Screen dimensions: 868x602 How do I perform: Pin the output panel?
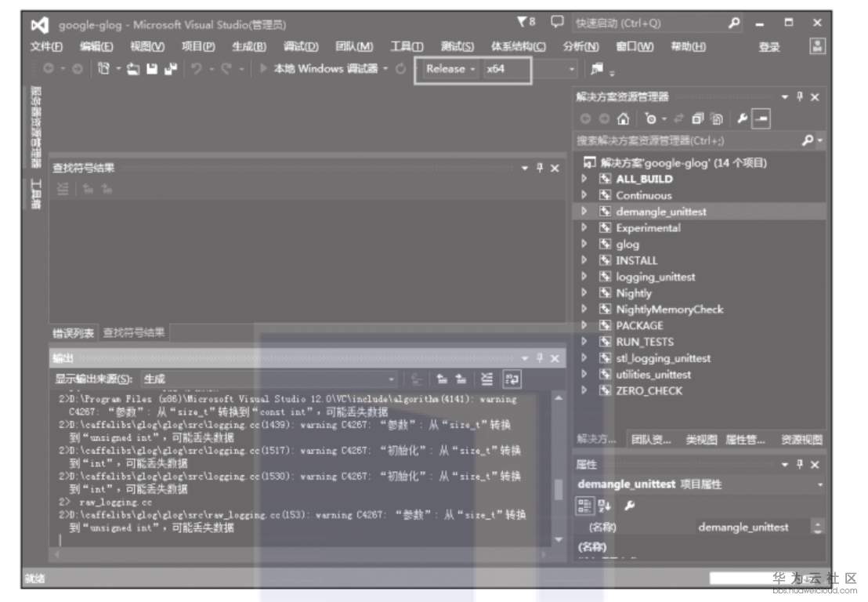pos(540,358)
